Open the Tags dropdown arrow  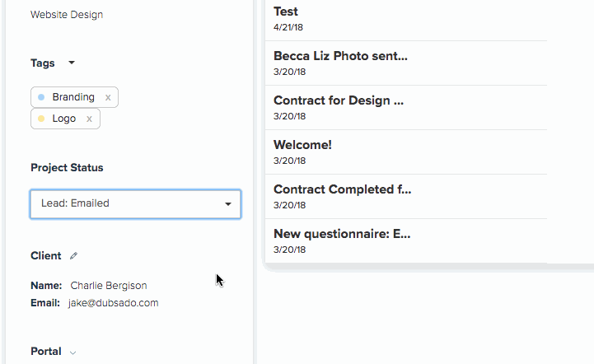72,63
